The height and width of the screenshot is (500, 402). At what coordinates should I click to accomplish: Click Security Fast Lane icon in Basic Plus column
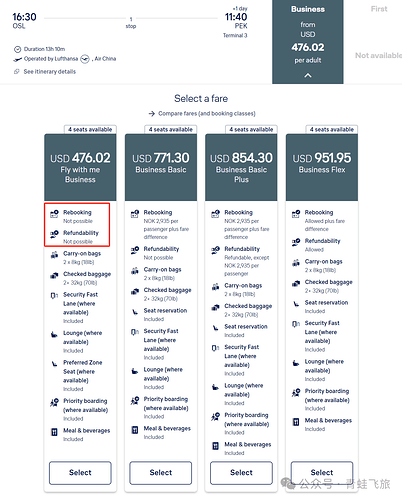[215, 348]
